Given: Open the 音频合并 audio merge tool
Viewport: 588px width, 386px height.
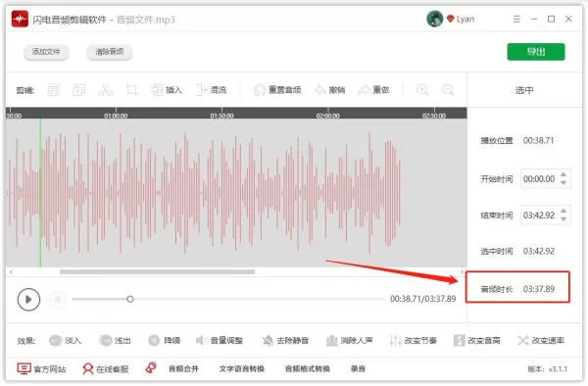Looking at the screenshot, I should [x=183, y=368].
